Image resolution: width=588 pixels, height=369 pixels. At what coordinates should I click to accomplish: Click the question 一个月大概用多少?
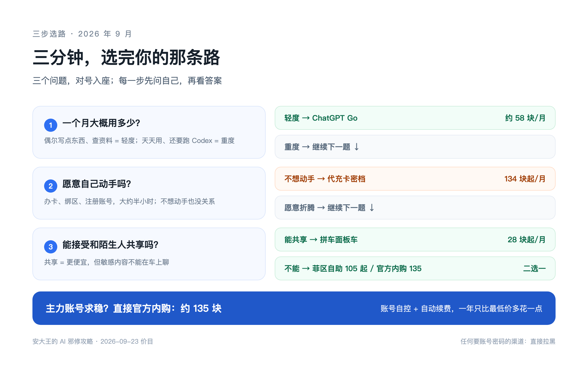pyautogui.click(x=101, y=123)
